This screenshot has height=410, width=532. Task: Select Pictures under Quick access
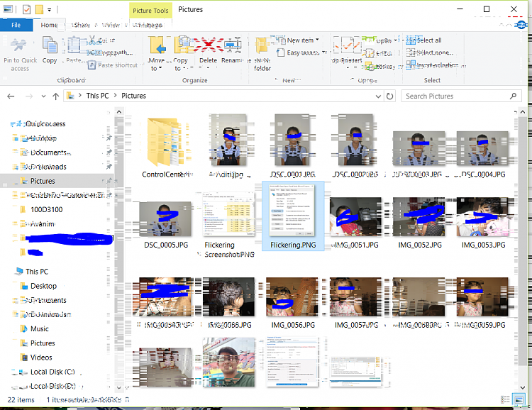click(x=43, y=181)
